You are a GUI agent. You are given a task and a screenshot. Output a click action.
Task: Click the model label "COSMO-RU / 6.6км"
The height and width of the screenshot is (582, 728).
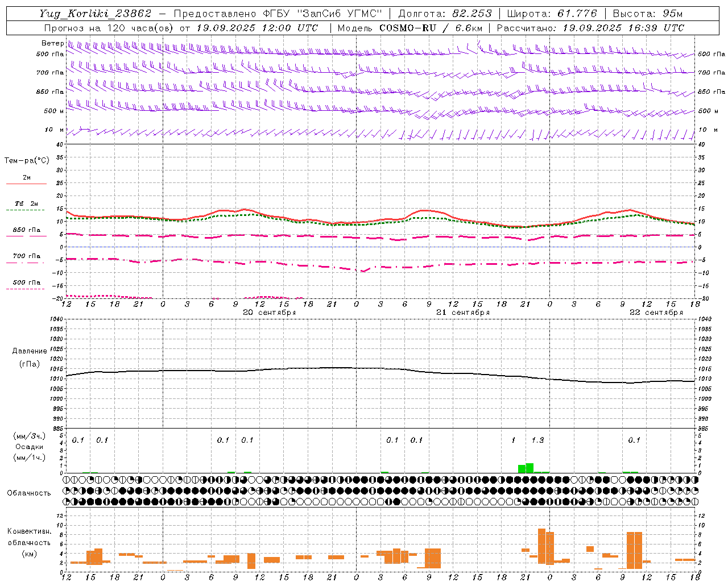pyautogui.click(x=431, y=28)
